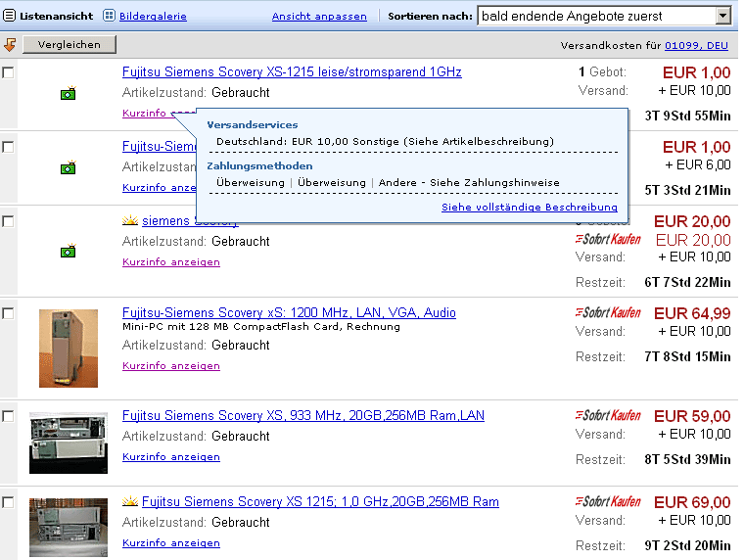Open Ansicht anpassen link
The image size is (744, 560).
[x=319, y=16]
